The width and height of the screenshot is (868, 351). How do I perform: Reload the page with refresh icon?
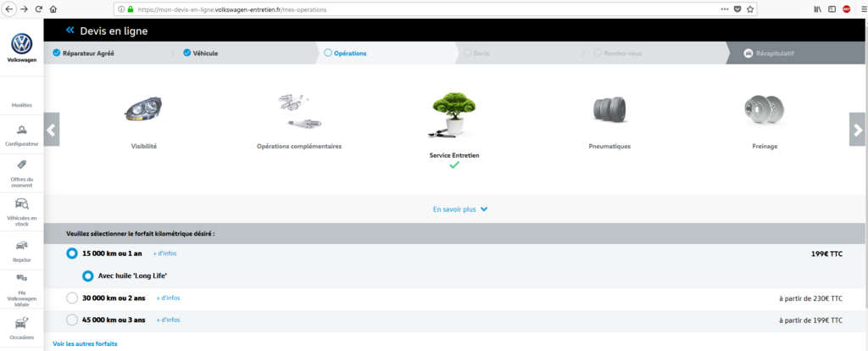(39, 8)
